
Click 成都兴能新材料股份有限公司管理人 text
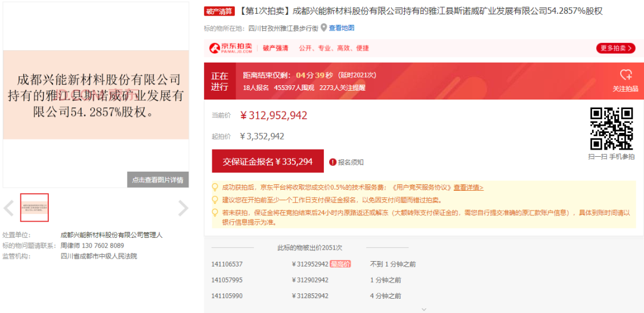click(x=112, y=235)
